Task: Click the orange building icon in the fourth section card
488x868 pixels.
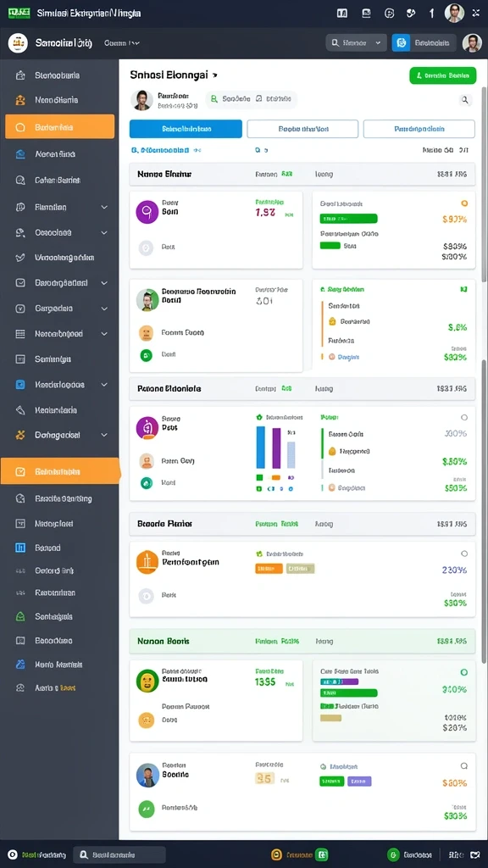Action: click(x=147, y=562)
